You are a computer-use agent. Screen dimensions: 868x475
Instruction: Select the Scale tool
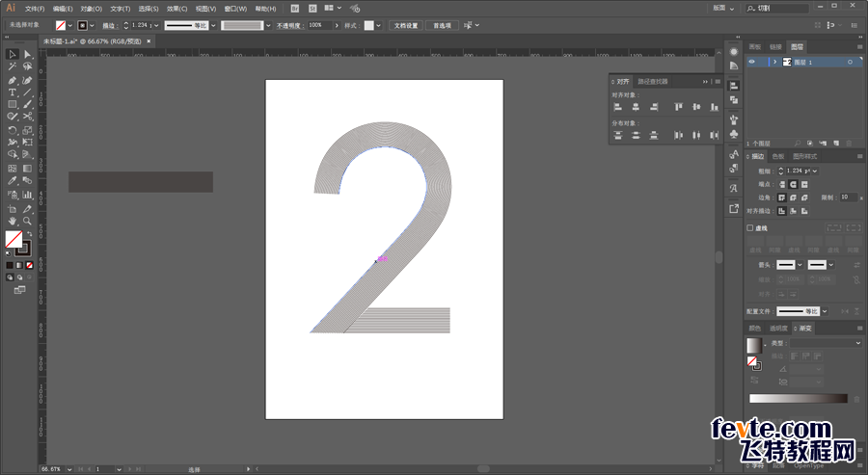click(x=27, y=130)
